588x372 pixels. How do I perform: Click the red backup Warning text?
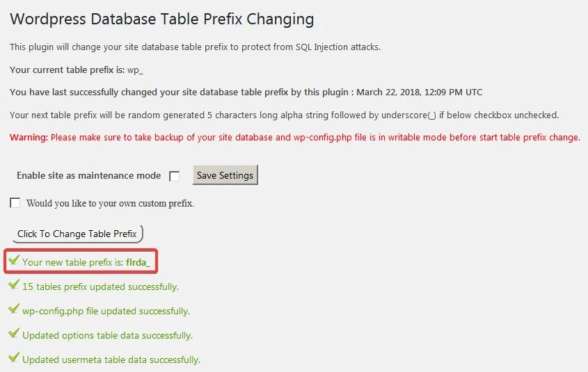(294, 137)
